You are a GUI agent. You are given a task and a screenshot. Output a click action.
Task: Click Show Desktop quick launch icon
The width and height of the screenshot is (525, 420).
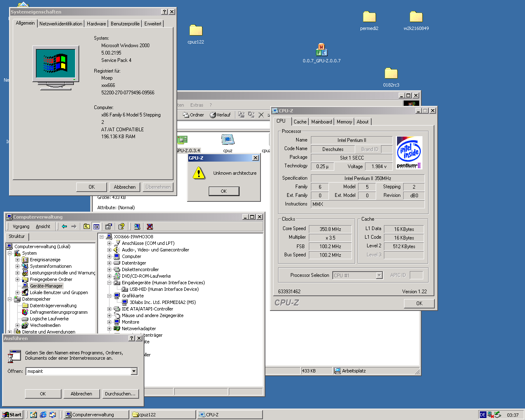tap(34, 415)
